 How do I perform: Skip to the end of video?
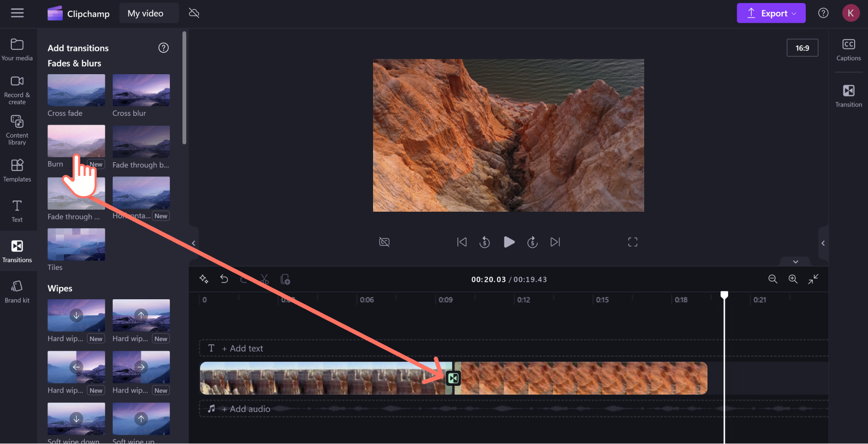point(555,242)
